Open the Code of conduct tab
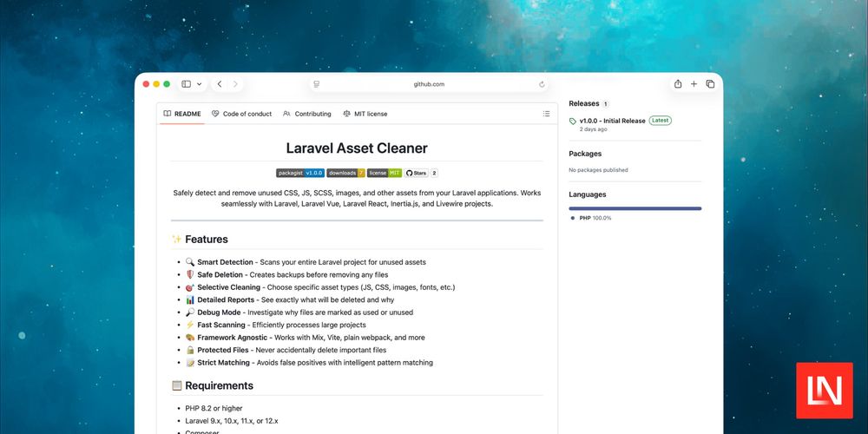Image resolution: width=868 pixels, height=434 pixels. coord(242,114)
